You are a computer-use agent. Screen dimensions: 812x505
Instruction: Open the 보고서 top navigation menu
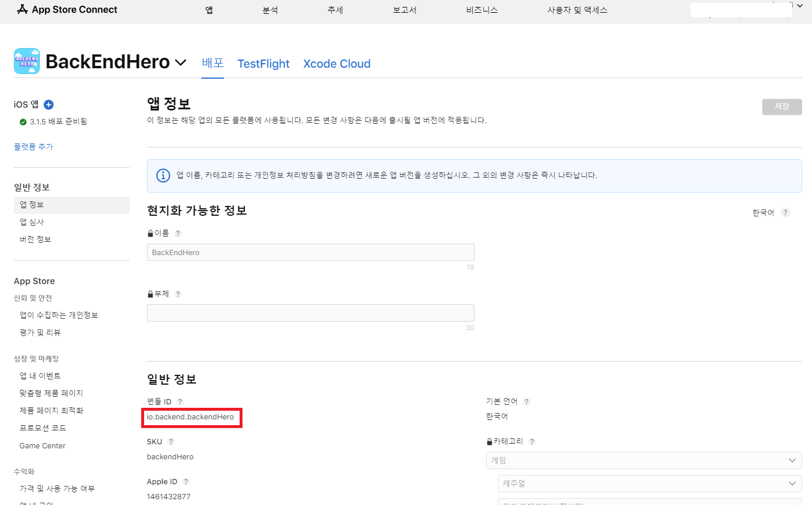point(405,10)
